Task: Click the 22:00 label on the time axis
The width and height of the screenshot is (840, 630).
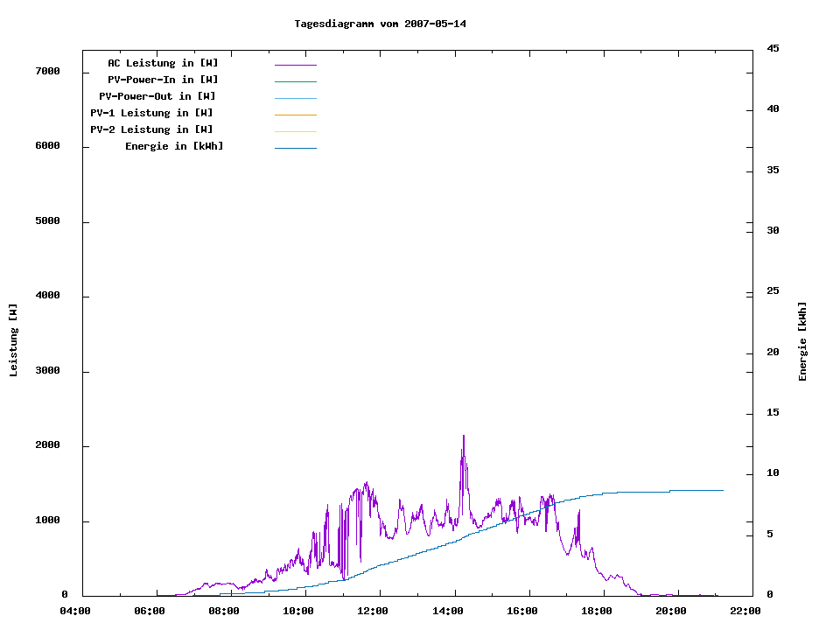Action: pos(745,611)
